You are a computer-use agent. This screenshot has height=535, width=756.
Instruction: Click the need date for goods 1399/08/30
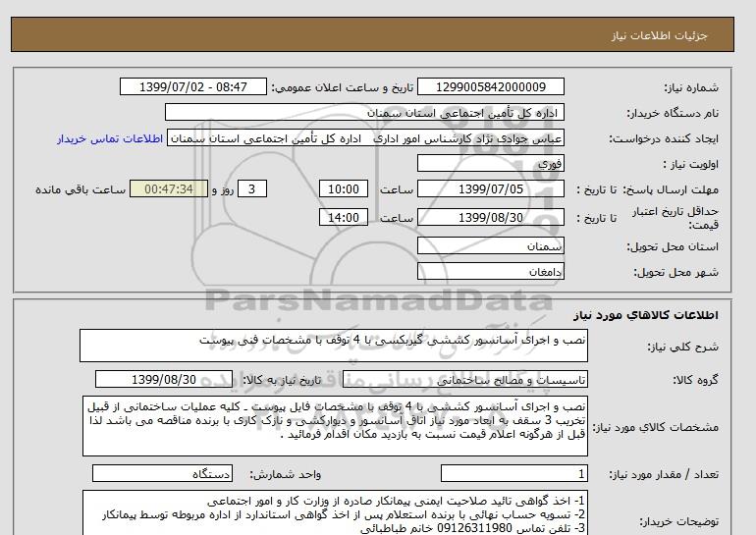(164, 379)
